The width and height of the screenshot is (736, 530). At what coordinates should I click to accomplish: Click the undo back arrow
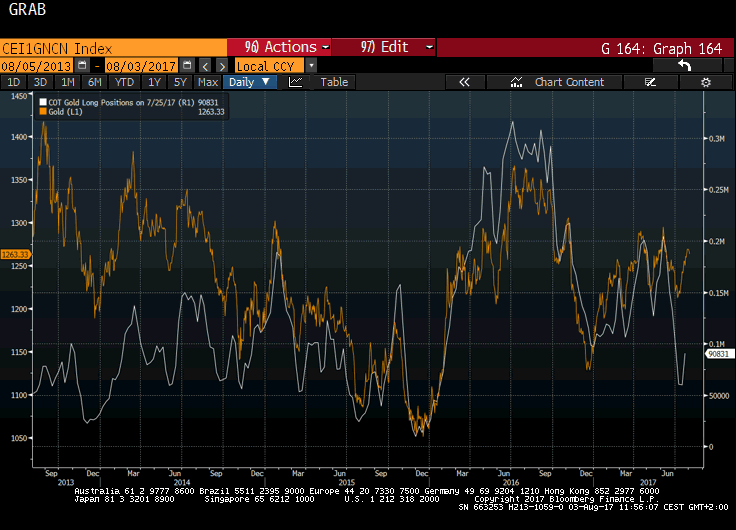[x=685, y=66]
